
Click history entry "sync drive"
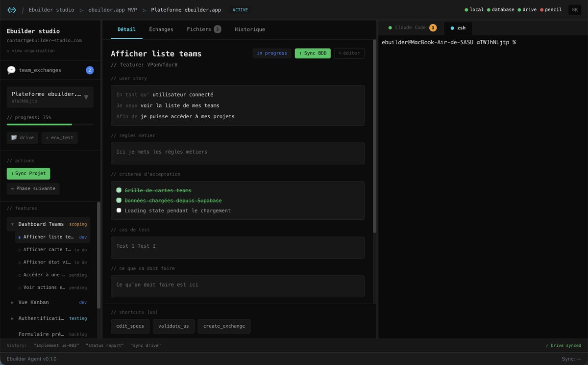[146, 345]
